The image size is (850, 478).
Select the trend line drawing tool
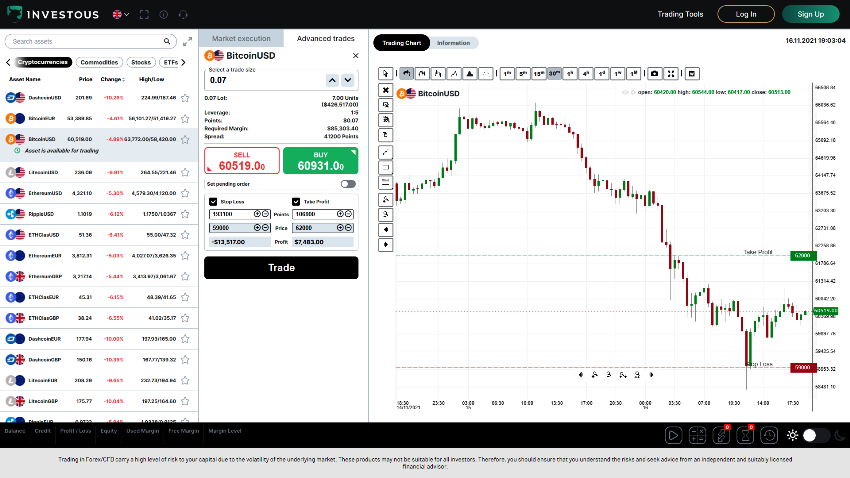point(385,152)
